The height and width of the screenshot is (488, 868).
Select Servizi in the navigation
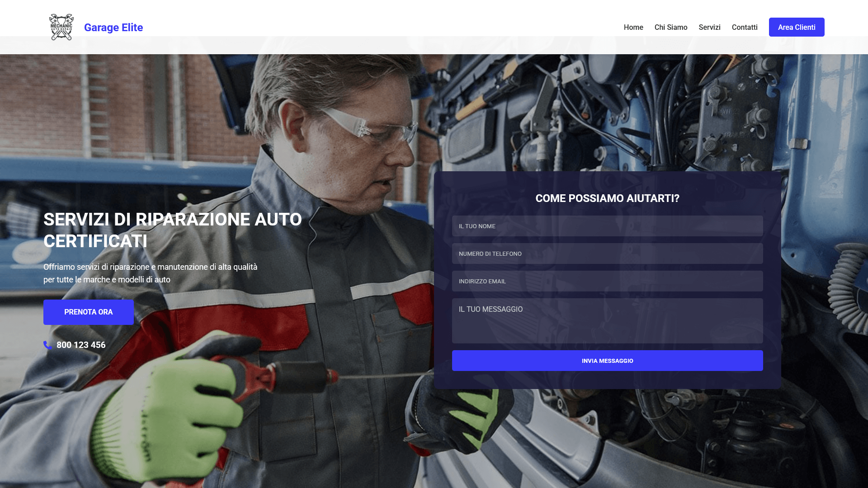coord(709,27)
